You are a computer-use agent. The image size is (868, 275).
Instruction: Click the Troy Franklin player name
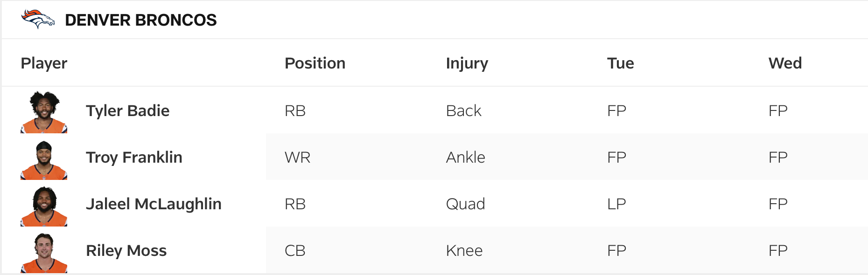click(134, 158)
